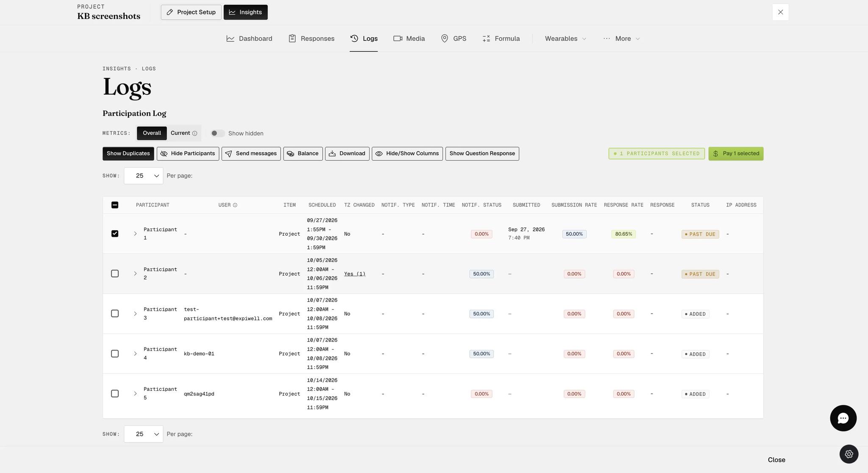Click the Formula icon
The image size is (868, 473).
pyautogui.click(x=486, y=39)
